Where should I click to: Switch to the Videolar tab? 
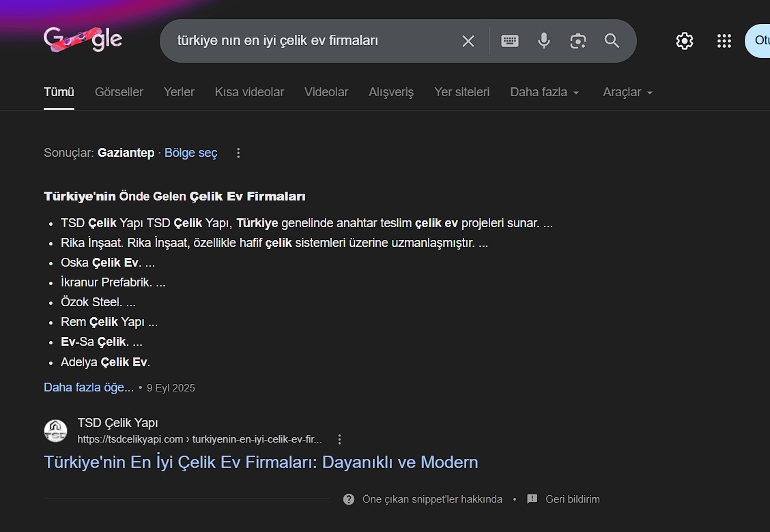[326, 92]
